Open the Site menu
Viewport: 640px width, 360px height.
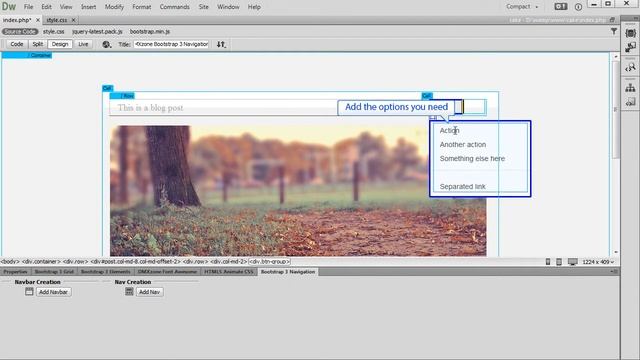click(204, 7)
